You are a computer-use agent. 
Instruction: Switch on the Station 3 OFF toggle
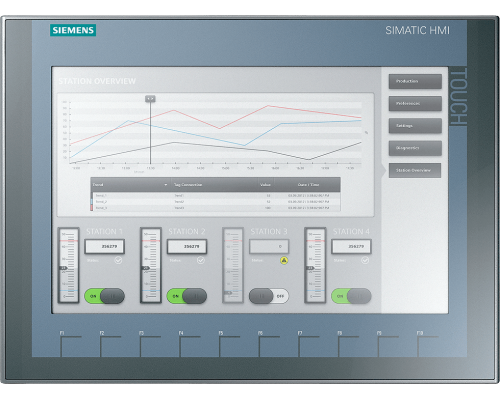tap(269, 296)
